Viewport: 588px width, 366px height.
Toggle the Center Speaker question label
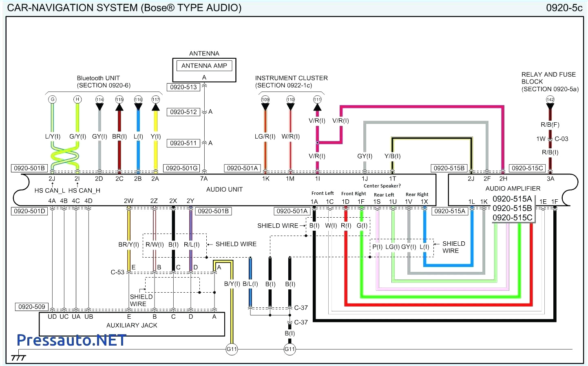(382, 186)
